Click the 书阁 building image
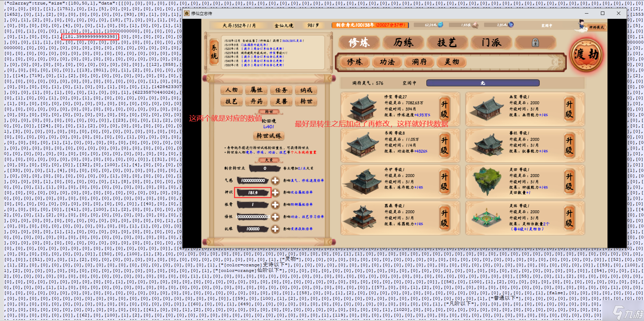644x321 pixels. click(x=363, y=145)
